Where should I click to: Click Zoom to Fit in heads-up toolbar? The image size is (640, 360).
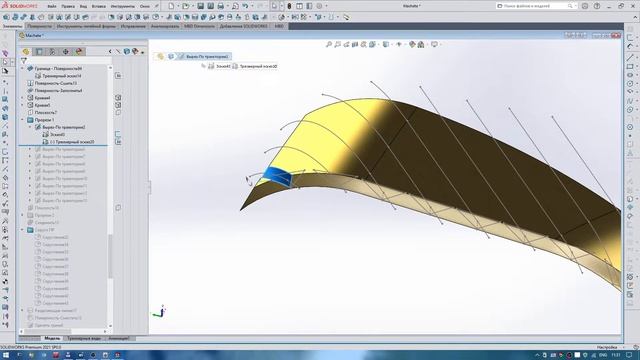pos(329,44)
